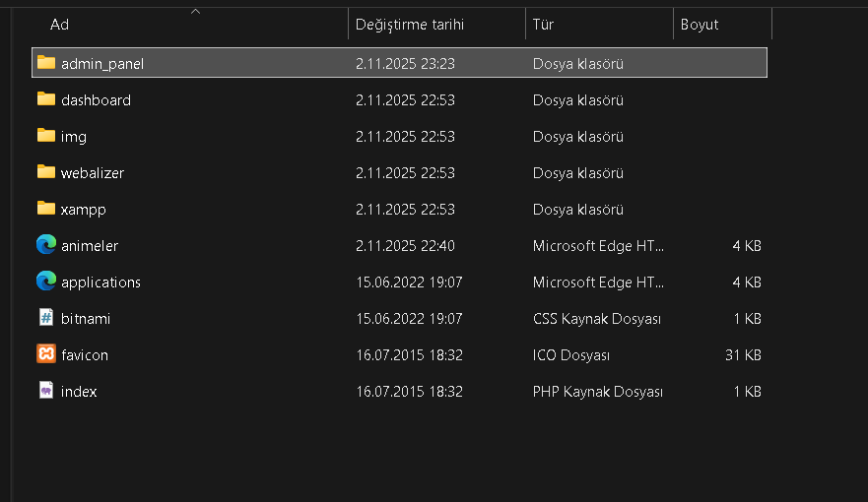Select the index PHP file icon
The width and height of the screenshot is (868, 502).
tap(46, 391)
